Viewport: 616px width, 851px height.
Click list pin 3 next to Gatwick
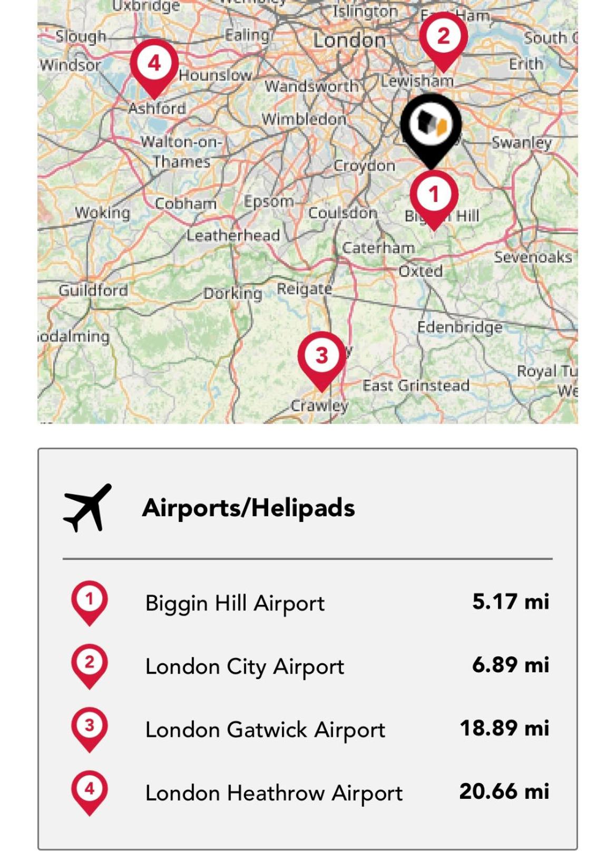90,730
